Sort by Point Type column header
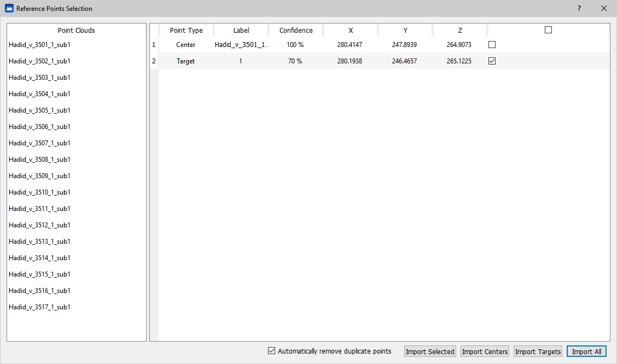This screenshot has height=364, width=617. coord(186,31)
